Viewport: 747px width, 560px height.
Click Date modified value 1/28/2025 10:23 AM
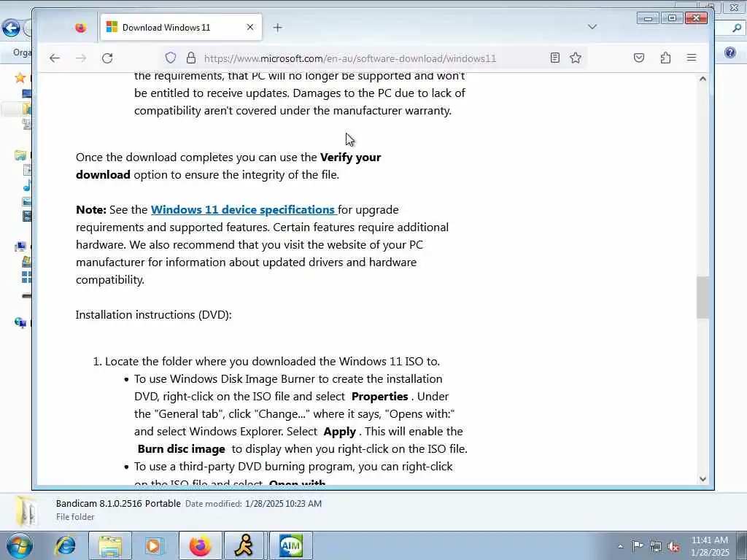[284, 503]
